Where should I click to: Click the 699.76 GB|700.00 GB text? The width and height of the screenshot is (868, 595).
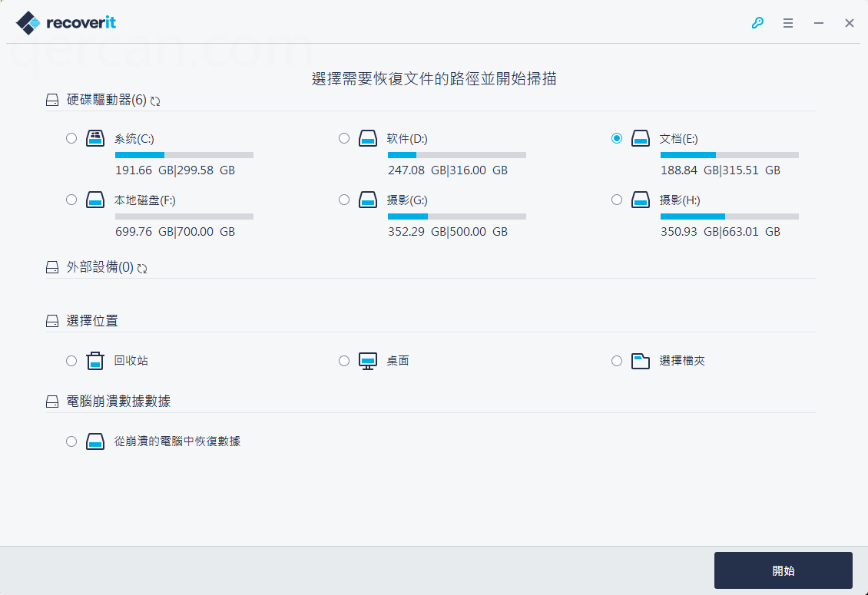click(x=175, y=232)
